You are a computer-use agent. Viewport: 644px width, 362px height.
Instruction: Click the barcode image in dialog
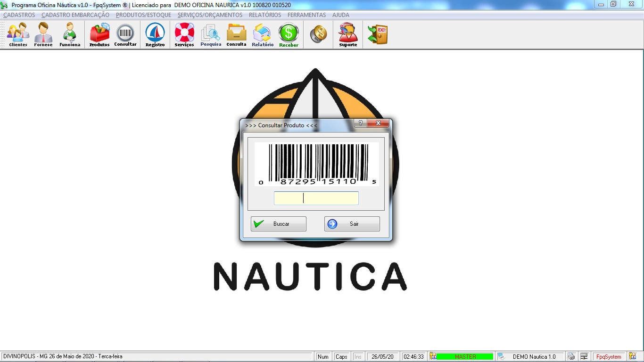tap(317, 164)
